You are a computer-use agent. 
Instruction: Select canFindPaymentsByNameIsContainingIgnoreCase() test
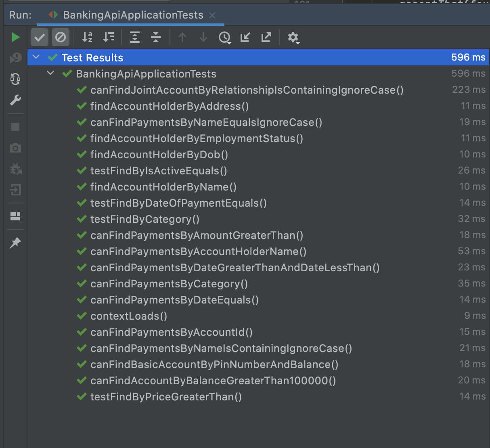pyautogui.click(x=221, y=348)
